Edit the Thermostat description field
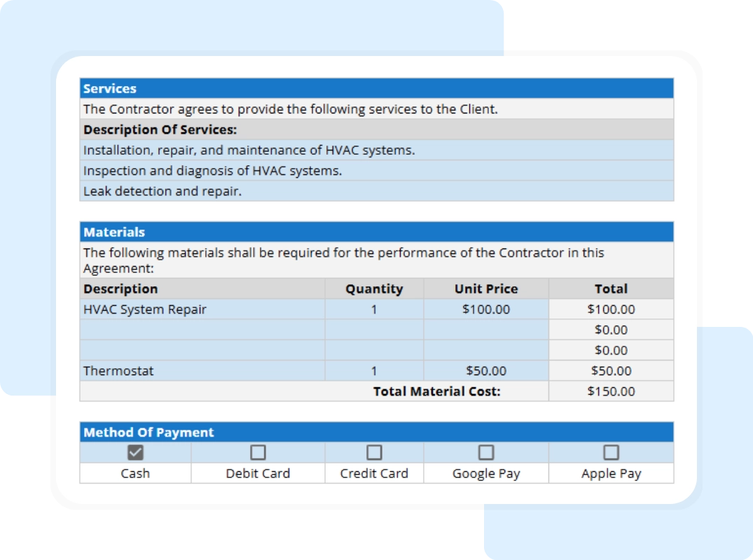 [202, 371]
